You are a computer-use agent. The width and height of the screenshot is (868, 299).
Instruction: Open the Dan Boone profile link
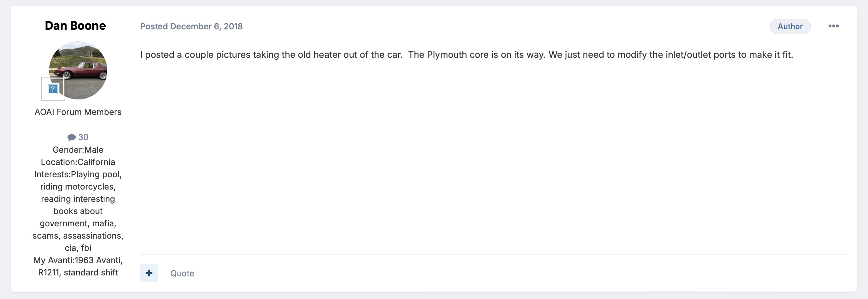point(75,26)
